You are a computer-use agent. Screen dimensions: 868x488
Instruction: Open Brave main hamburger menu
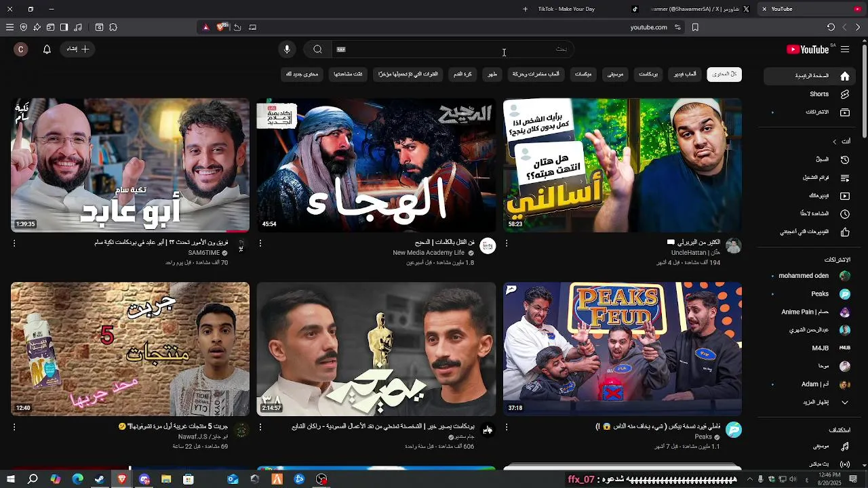pyautogui.click(x=9, y=27)
